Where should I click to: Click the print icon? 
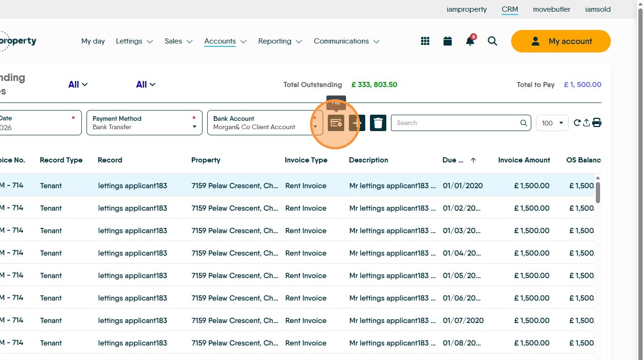pyautogui.click(x=597, y=123)
